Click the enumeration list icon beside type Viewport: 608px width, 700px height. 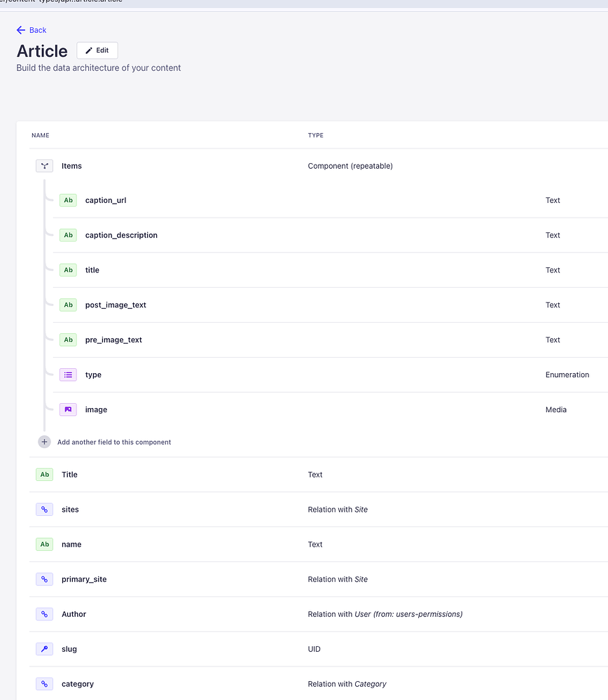click(x=68, y=375)
